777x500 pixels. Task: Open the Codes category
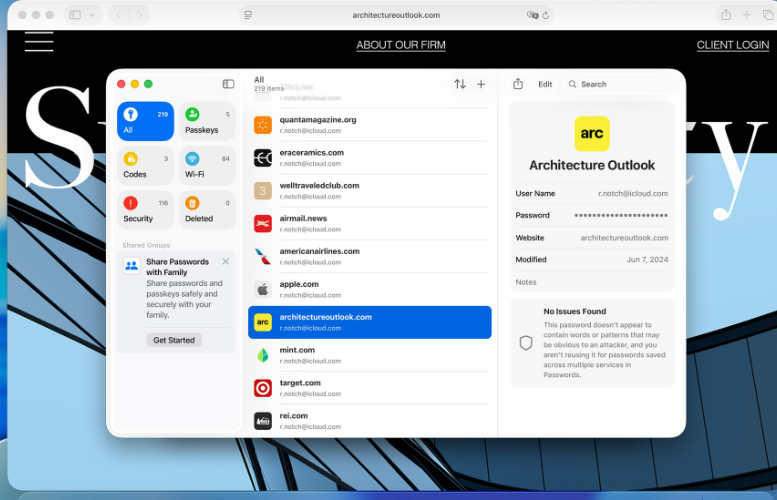[145, 166]
